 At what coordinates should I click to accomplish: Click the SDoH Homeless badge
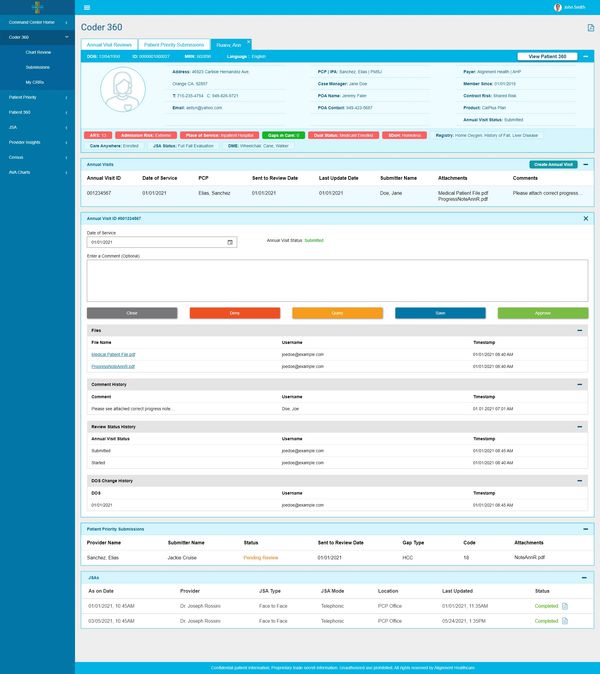click(404, 135)
